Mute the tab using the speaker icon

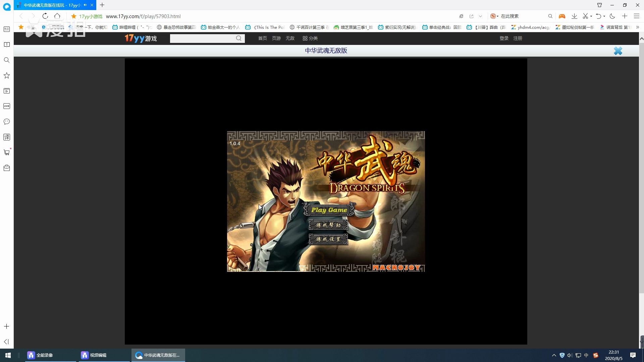85,5
